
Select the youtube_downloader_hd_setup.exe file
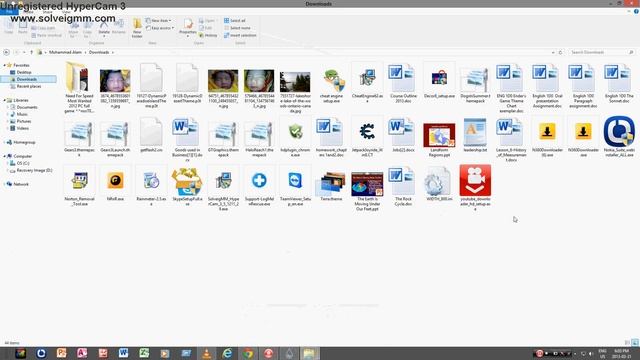click(x=475, y=188)
